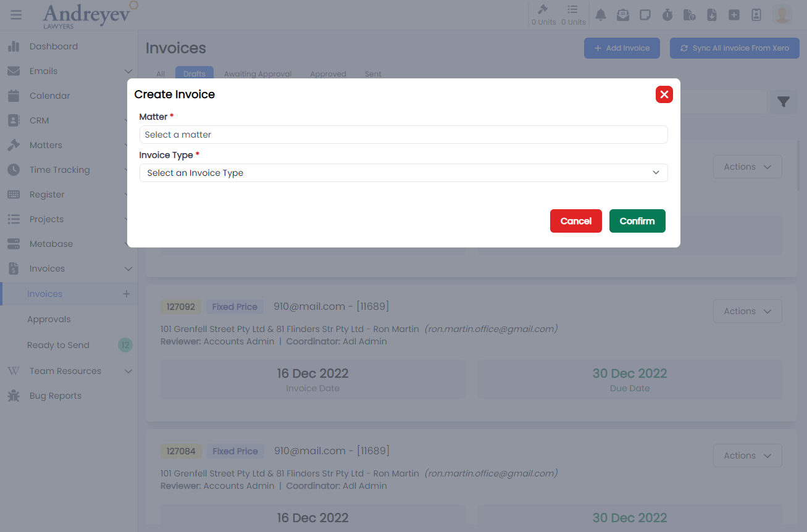This screenshot has height=532, width=807.
Task: Open the Invoice Type dropdown
Action: pyautogui.click(x=403, y=173)
